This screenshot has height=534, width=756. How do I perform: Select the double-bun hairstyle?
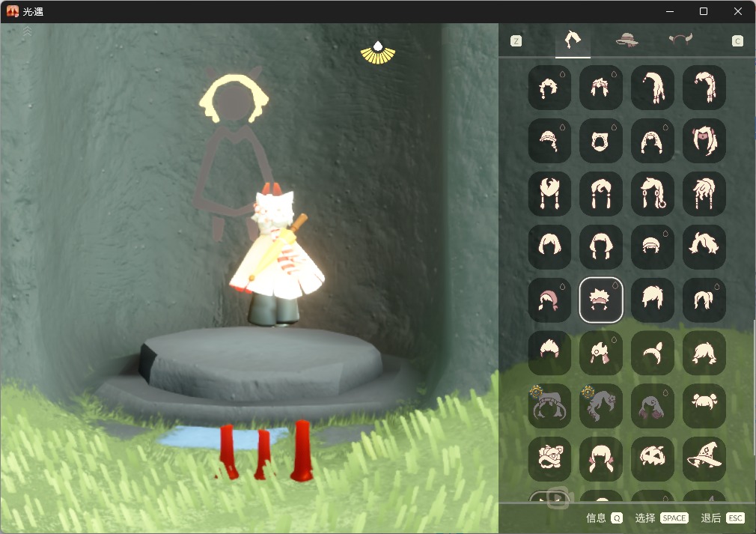pos(704,406)
